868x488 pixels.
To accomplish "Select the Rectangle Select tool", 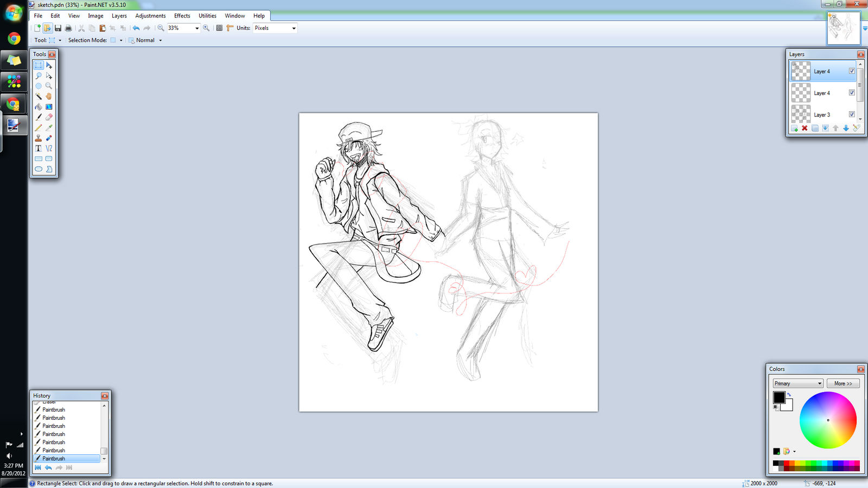I will click(x=39, y=65).
